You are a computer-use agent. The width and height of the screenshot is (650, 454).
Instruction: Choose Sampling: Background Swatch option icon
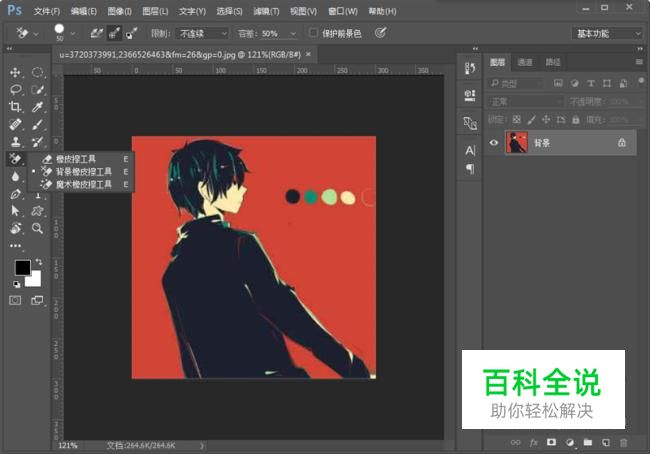(x=131, y=33)
